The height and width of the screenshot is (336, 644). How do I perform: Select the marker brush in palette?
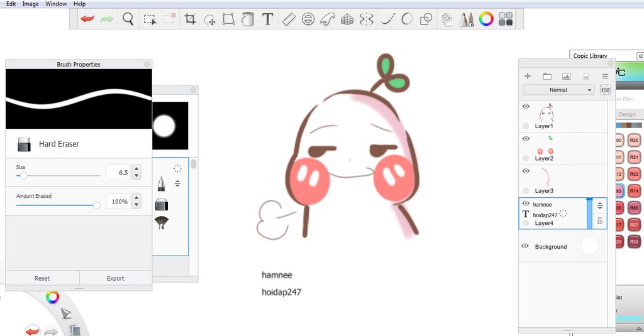(x=162, y=183)
